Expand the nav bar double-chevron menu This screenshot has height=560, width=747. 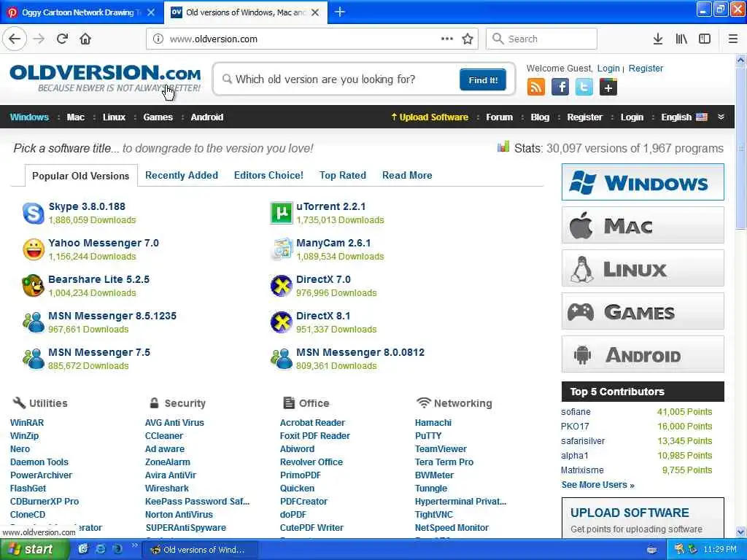pos(721,117)
